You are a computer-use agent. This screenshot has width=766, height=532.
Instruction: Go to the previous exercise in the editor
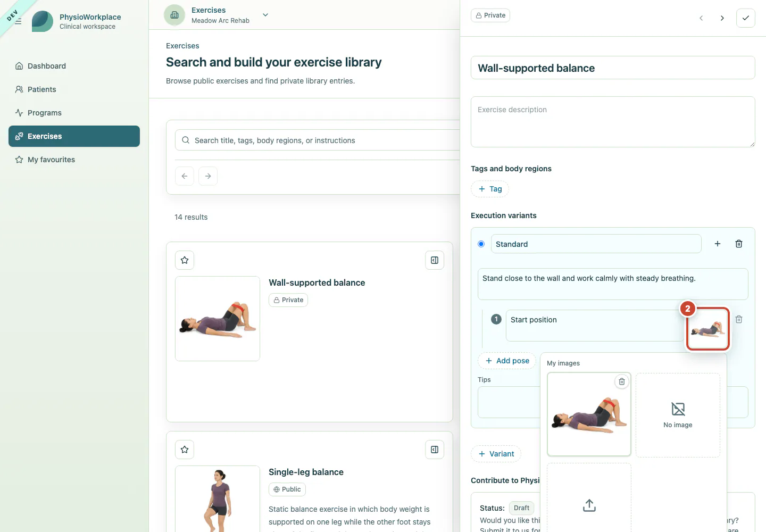coord(701,18)
